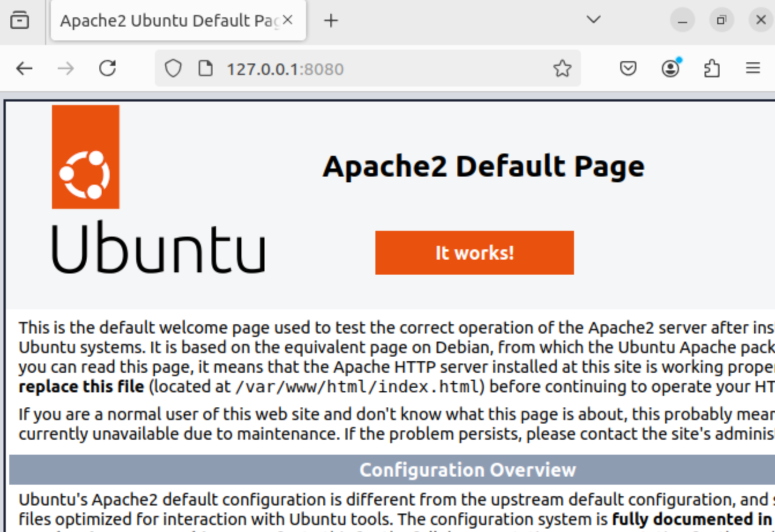
Task: Open Firefox View recent browsing
Action: (x=20, y=20)
